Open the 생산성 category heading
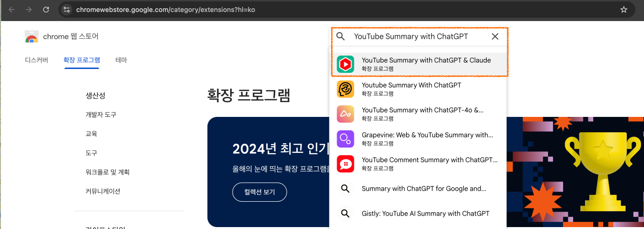The width and height of the screenshot is (644, 229). pyautogui.click(x=95, y=95)
